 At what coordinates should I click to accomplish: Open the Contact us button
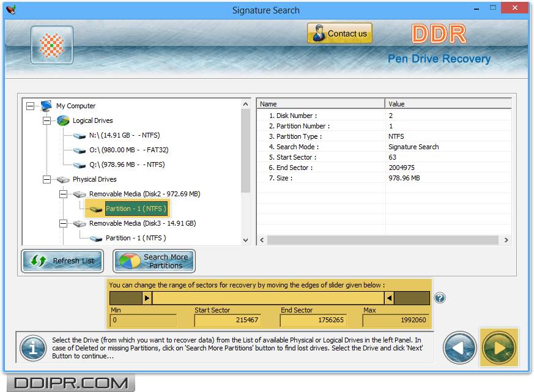[339, 34]
